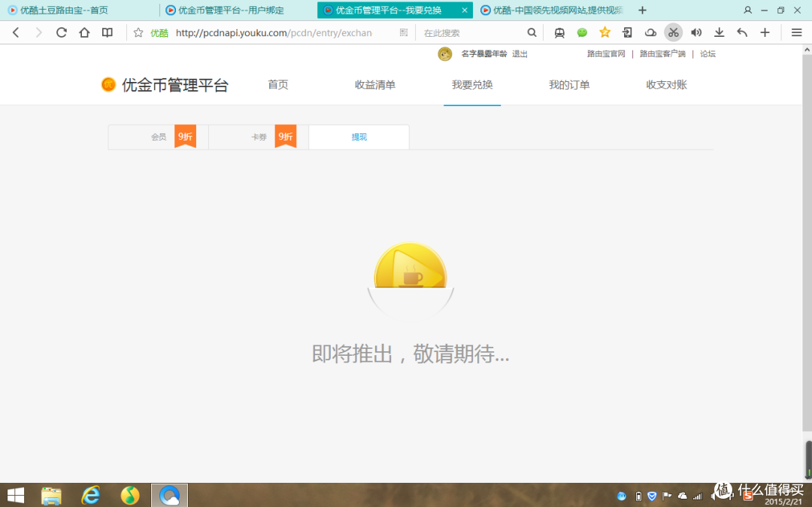The image size is (812, 507).
Task: Toggle page sound with speaker icon
Action: pos(696,32)
